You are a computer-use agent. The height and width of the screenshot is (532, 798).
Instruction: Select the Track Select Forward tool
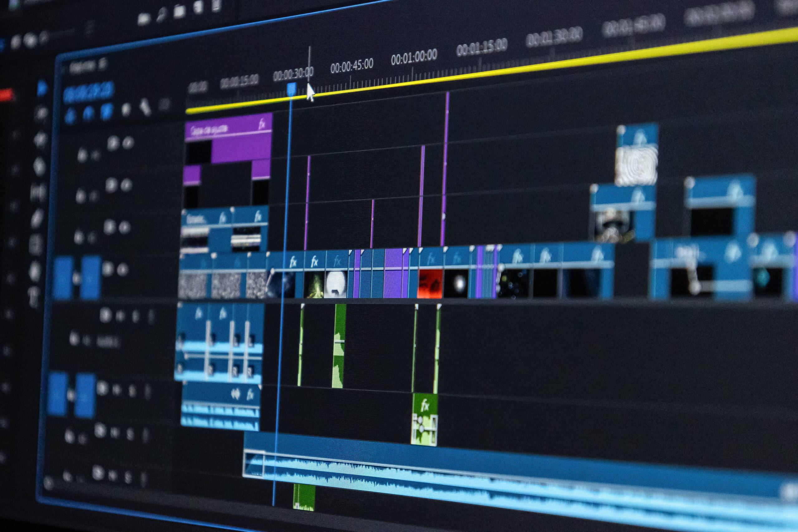pyautogui.click(x=41, y=114)
